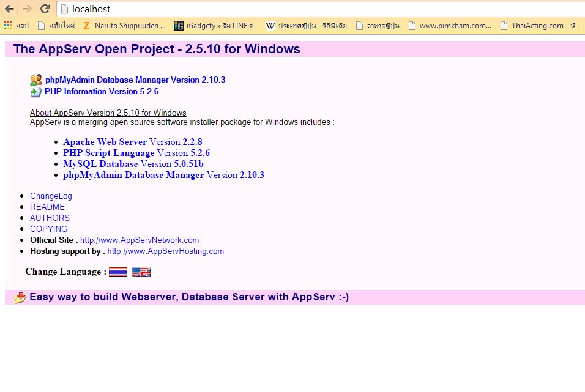Screen dimensions: 585x392
Task: Open the Thai new tab bookmark page icon
Action: click(x=42, y=25)
